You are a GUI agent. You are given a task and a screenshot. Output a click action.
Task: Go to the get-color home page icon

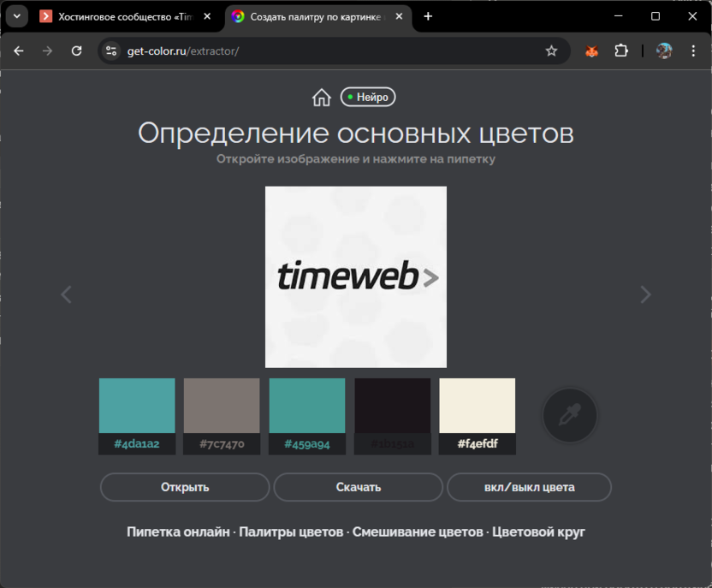322,98
